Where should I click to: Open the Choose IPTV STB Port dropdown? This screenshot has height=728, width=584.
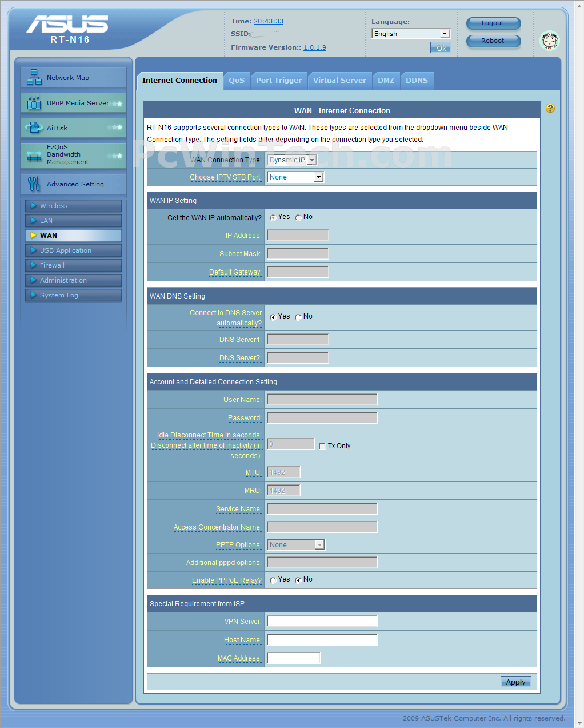[x=295, y=177]
